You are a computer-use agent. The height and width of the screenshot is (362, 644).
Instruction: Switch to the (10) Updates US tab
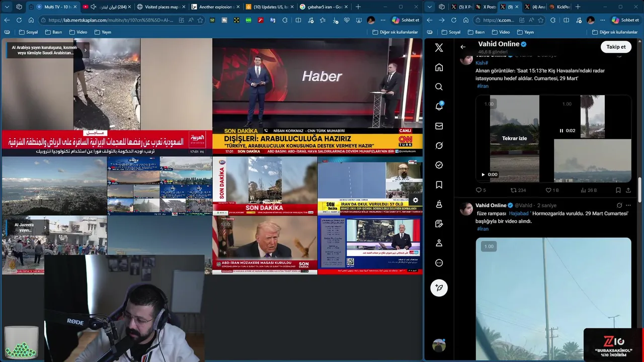269,7
